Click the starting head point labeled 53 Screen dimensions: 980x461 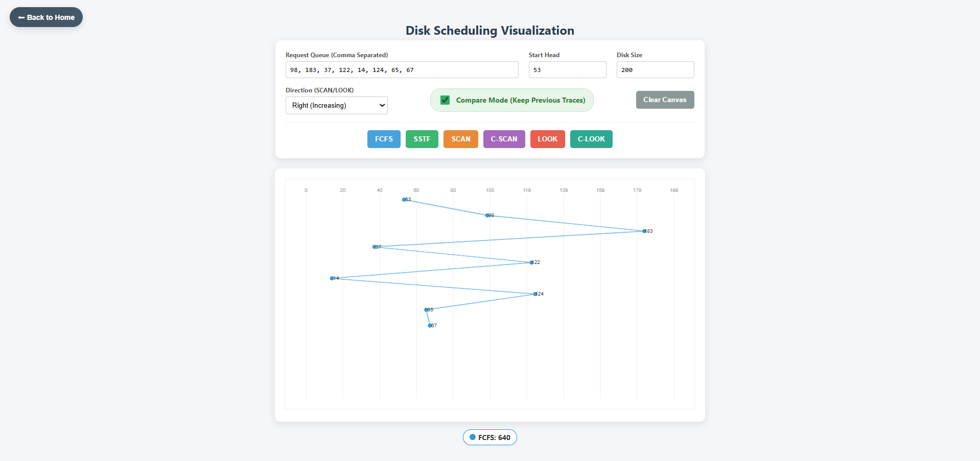click(x=404, y=200)
